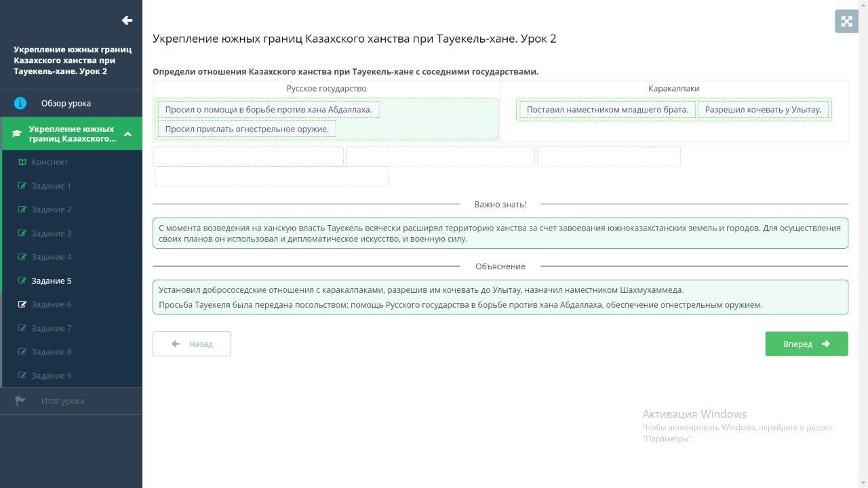The image size is (868, 488).
Task: Open Итог урока in the sidebar
Action: click(71, 401)
